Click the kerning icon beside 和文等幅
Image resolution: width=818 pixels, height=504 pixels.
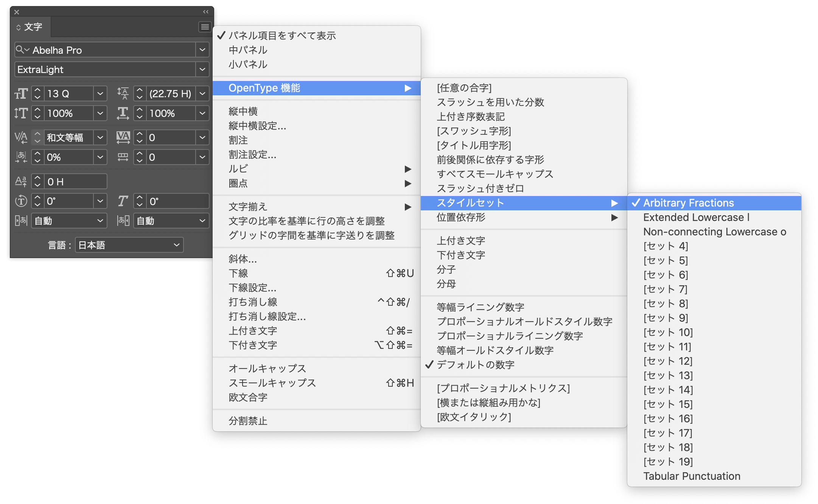click(x=21, y=137)
